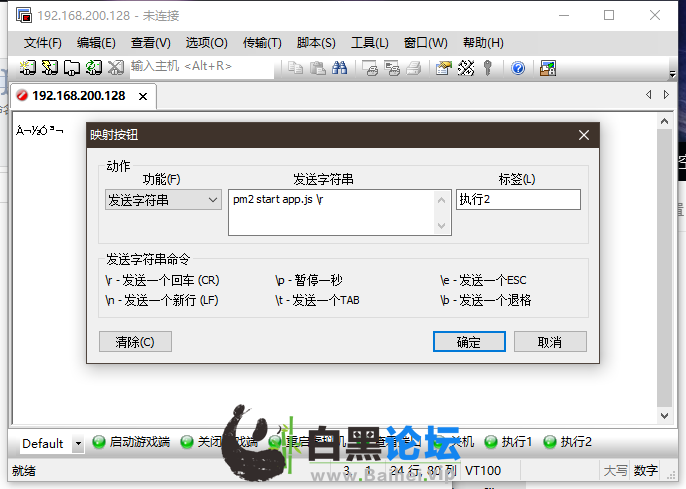The width and height of the screenshot is (686, 489).
Task: Click the \p - 暂停一秒 text
Action: click(308, 280)
